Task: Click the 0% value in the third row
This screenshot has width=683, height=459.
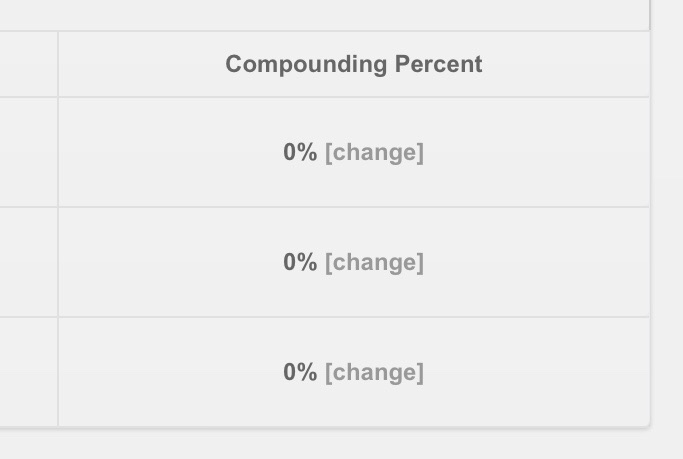Action: 299,372
